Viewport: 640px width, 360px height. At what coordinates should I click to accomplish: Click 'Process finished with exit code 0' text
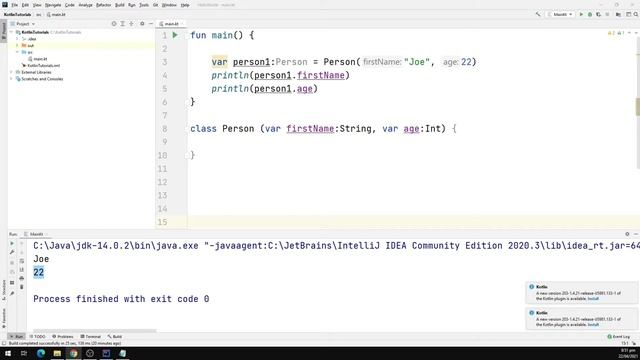pyautogui.click(x=121, y=299)
